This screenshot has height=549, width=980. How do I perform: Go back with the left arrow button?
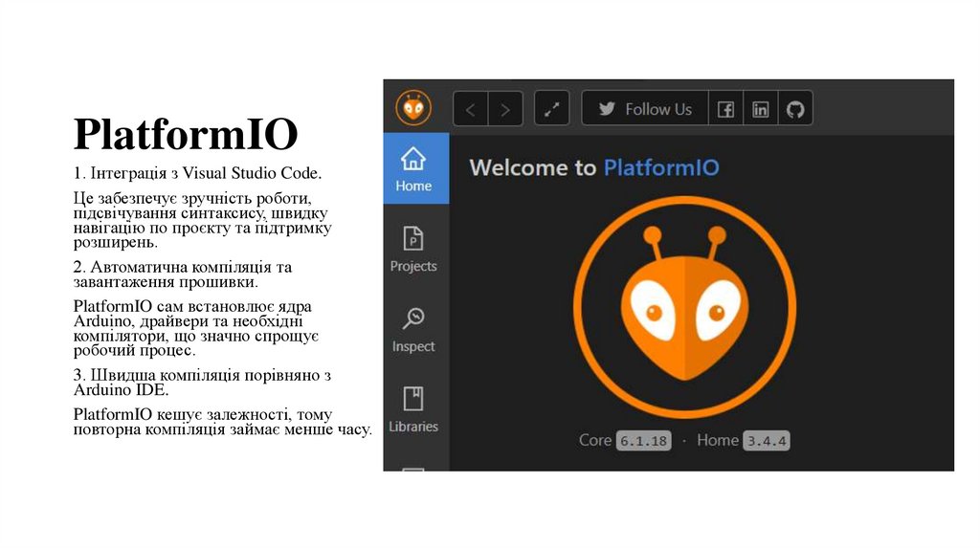tap(470, 109)
